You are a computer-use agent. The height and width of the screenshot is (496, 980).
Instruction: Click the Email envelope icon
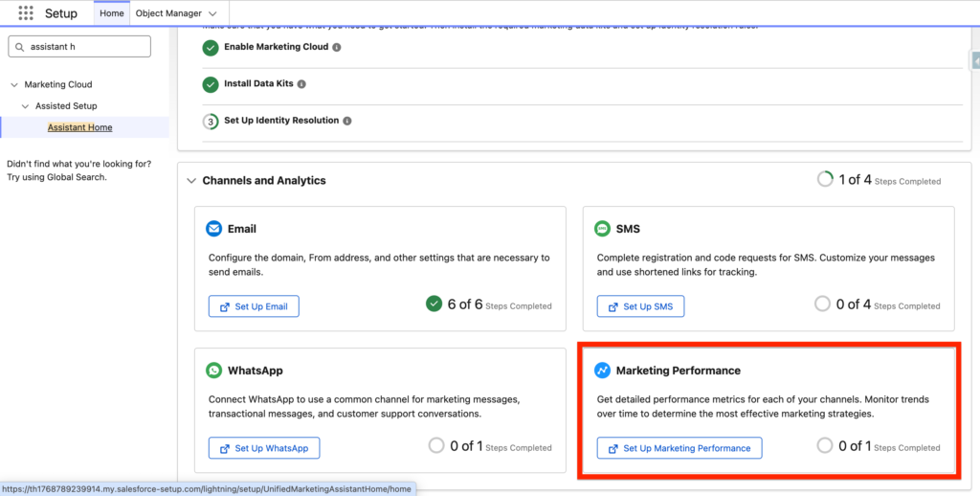point(214,229)
